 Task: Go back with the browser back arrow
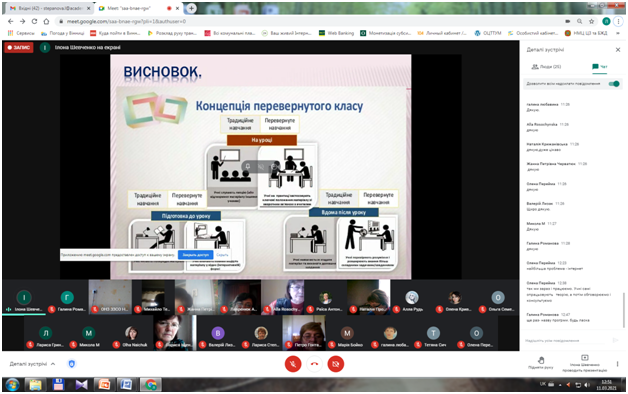click(x=11, y=21)
